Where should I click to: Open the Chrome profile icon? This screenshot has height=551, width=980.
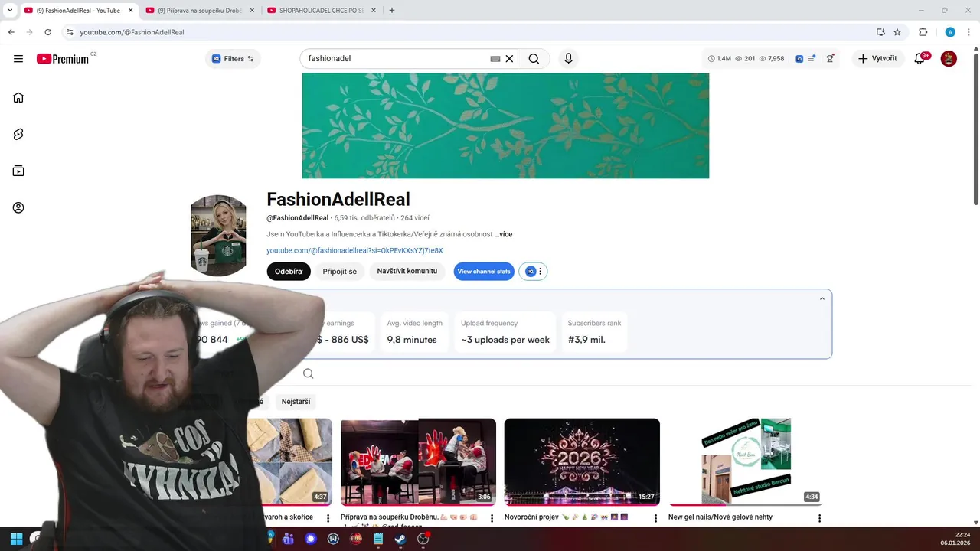point(950,32)
